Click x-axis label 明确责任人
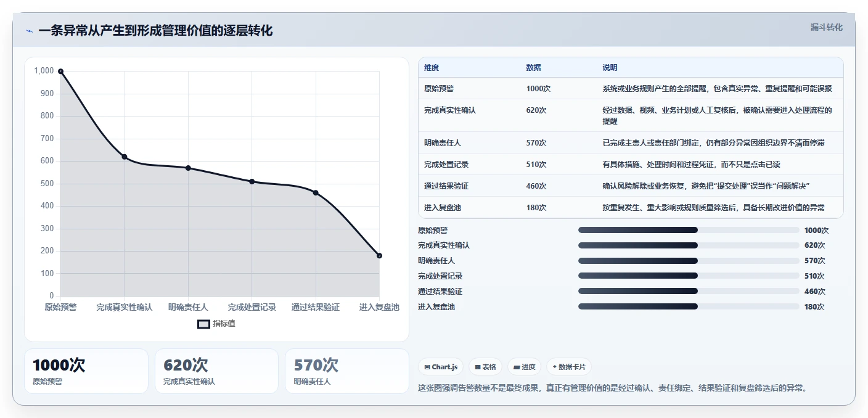The width and height of the screenshot is (868, 418). tap(188, 307)
